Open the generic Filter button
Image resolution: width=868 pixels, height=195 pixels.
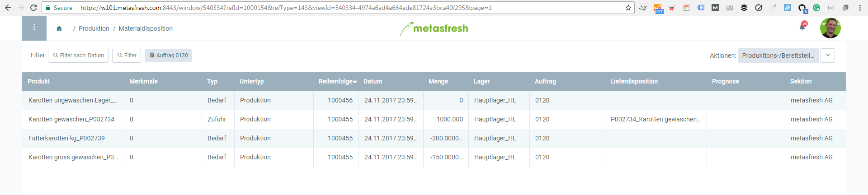coord(127,56)
